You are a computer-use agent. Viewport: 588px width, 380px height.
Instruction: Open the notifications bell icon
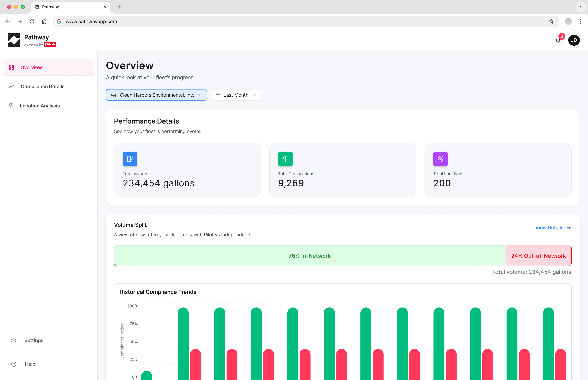click(558, 40)
